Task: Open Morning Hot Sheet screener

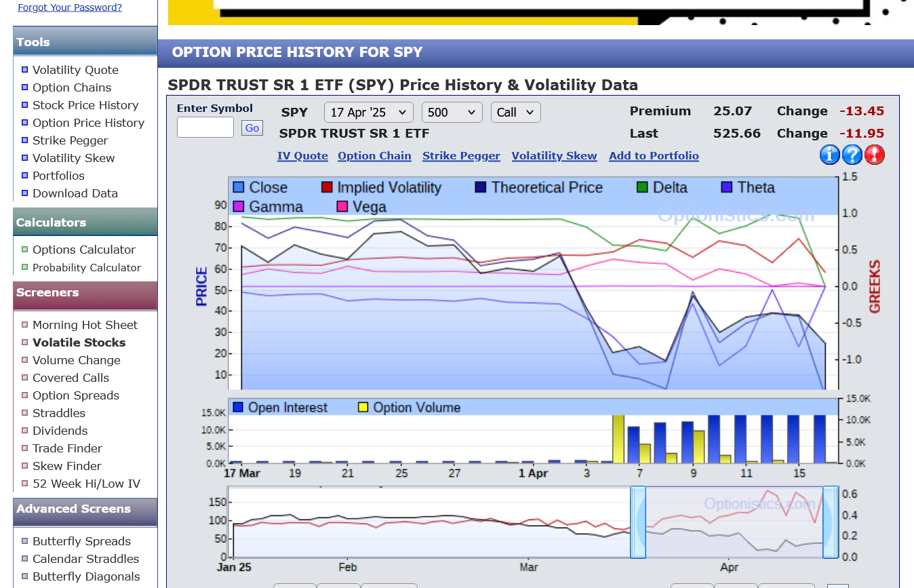Action: [x=85, y=325]
